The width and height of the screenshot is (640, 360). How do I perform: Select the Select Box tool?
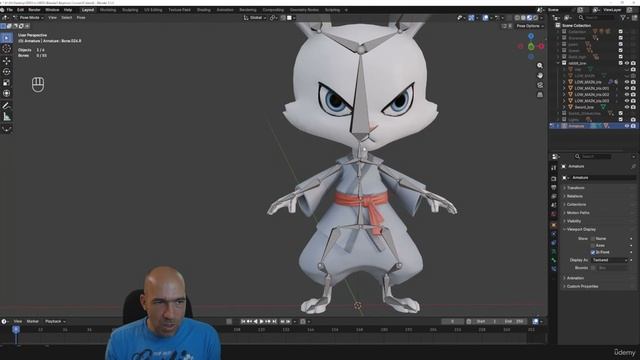7,38
